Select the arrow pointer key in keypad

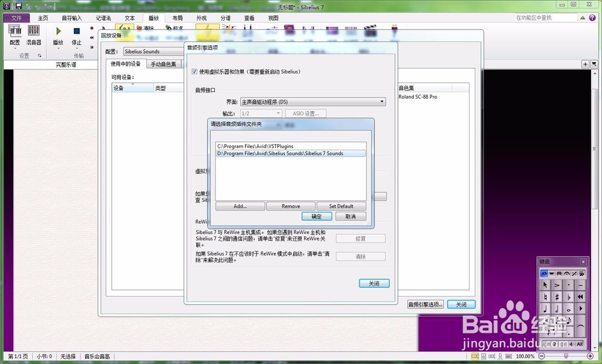[x=545, y=285]
